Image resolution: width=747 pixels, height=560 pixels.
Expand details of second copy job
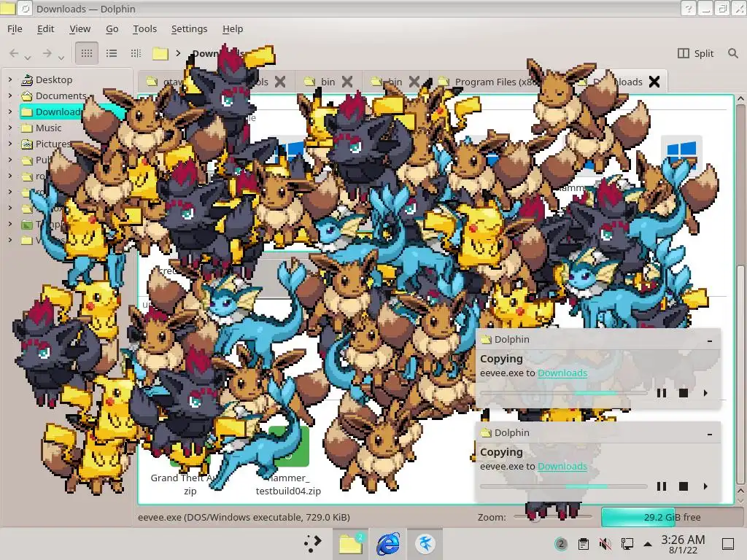click(x=705, y=486)
